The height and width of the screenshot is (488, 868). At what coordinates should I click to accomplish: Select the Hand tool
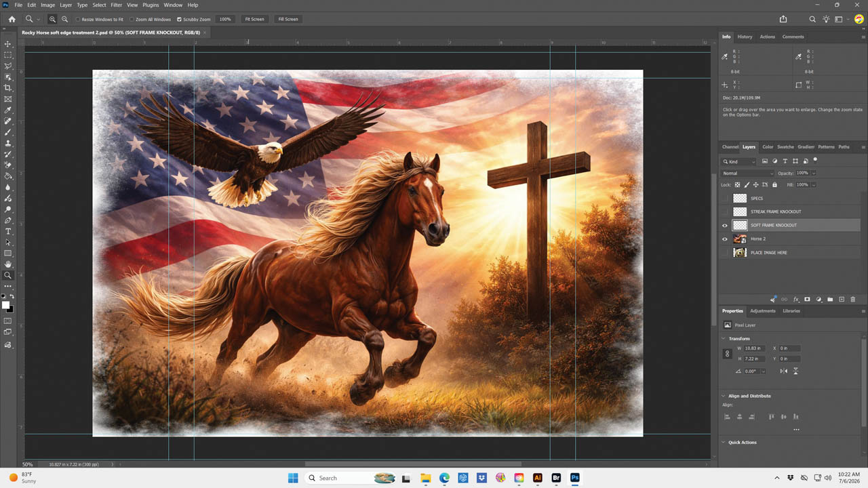click(x=8, y=264)
